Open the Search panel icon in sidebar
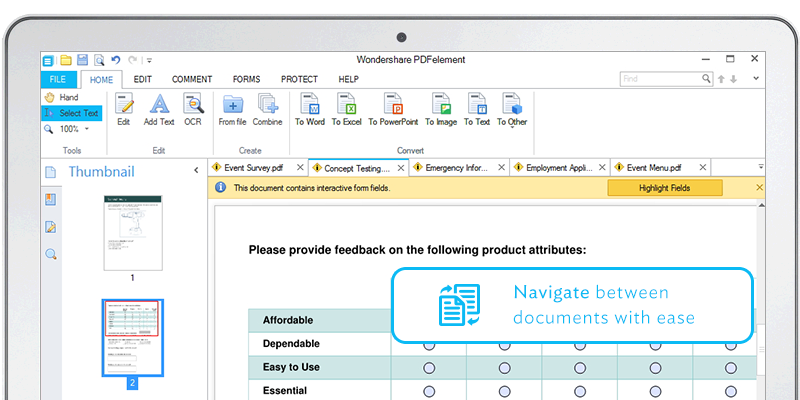Screen dimensions: 800x400 point(51,254)
